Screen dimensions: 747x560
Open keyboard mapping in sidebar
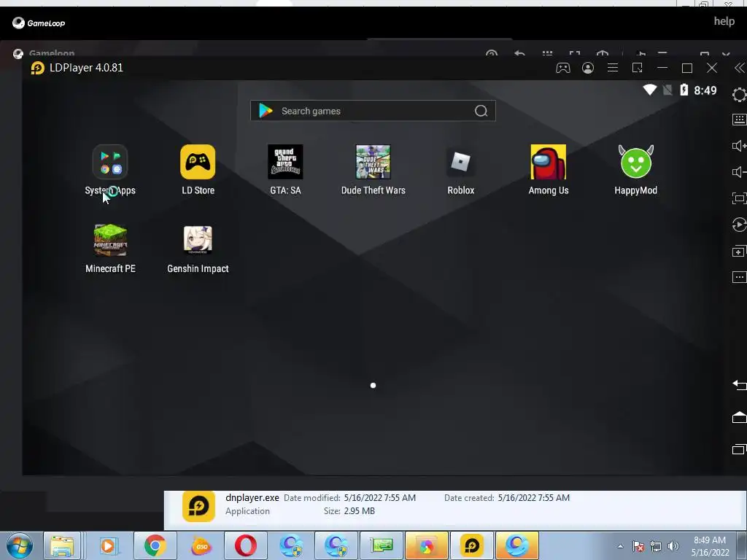pos(740,119)
